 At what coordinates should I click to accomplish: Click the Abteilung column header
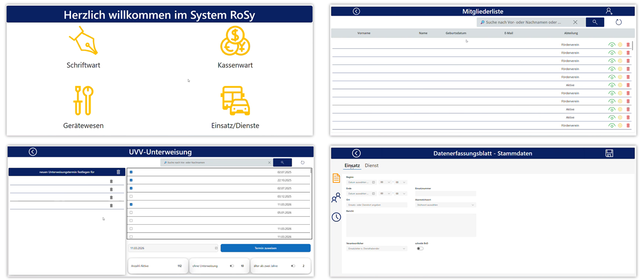tap(571, 33)
